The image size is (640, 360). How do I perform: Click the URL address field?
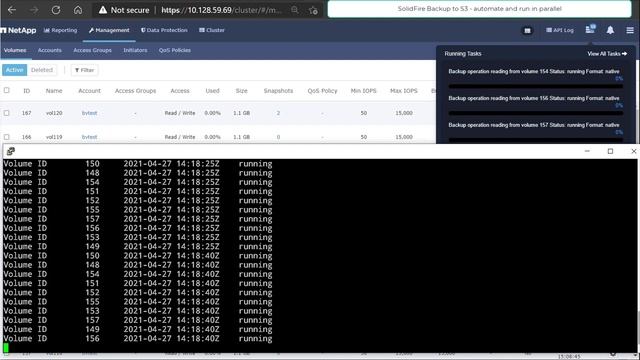click(221, 10)
